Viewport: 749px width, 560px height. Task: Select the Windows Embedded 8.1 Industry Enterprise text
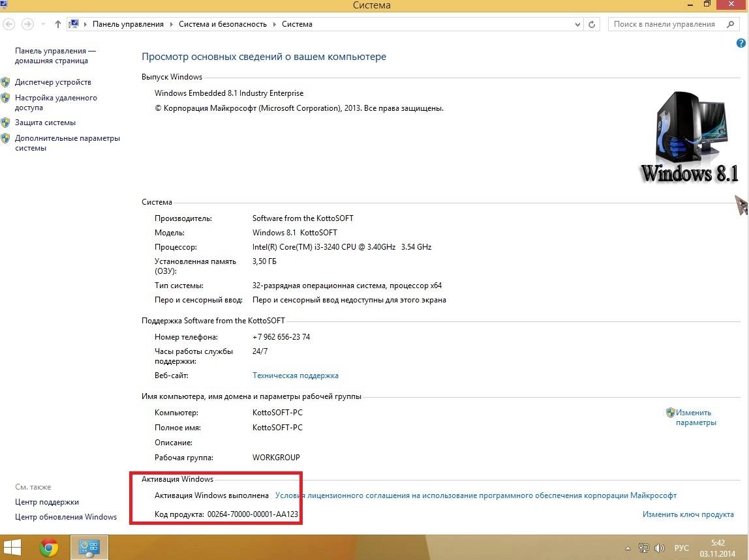coord(229,93)
